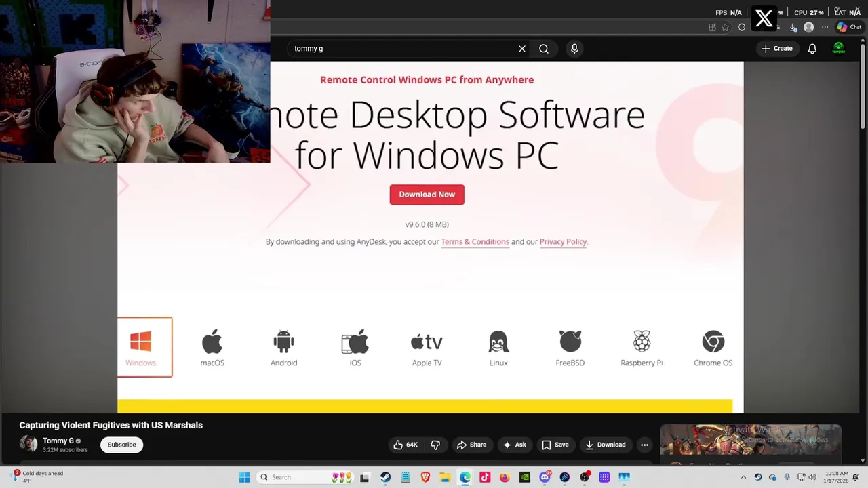868x488 pixels.
Task: Click the split screen icon in address bar
Action: (x=712, y=27)
